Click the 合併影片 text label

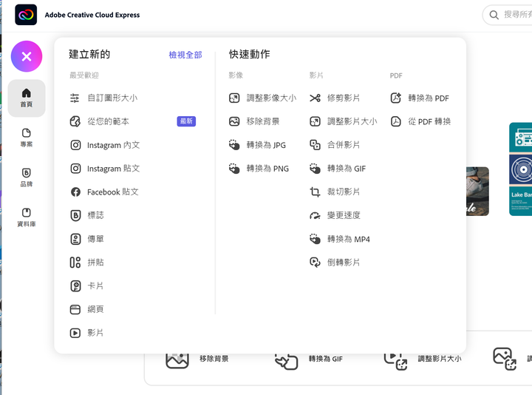point(344,145)
